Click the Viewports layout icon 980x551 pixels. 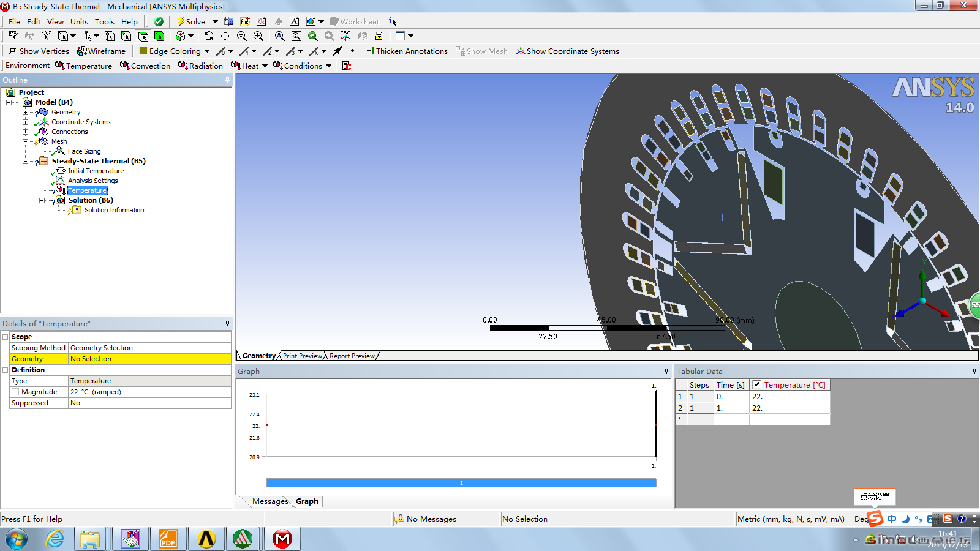[x=401, y=36]
